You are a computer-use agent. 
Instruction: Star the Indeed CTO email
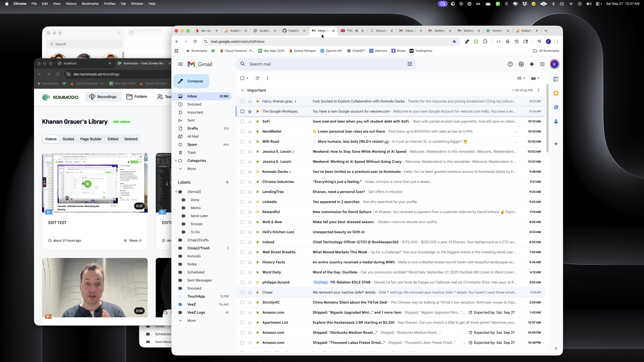[x=250, y=242]
